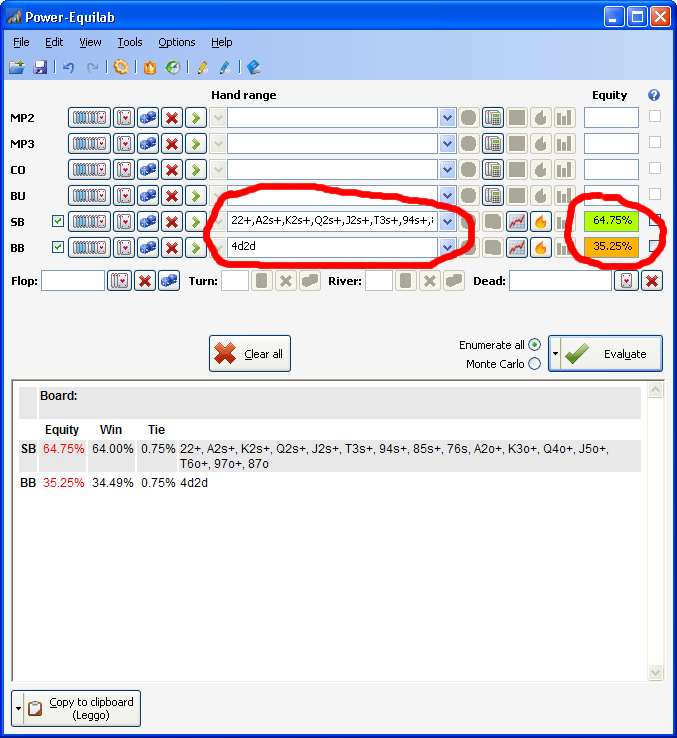This screenshot has height=738, width=677.
Task: Clear BU row with red X
Action: (172, 195)
